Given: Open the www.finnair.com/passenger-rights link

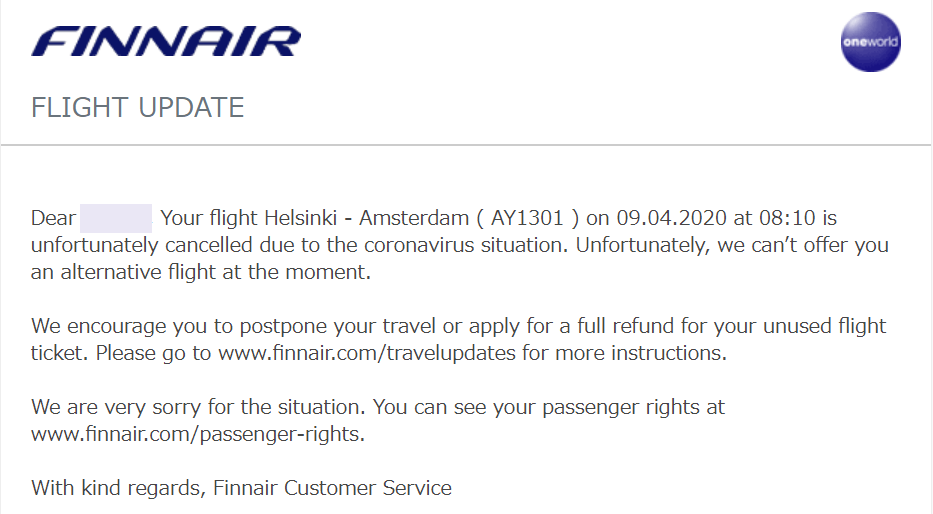Looking at the screenshot, I should pyautogui.click(x=198, y=434).
